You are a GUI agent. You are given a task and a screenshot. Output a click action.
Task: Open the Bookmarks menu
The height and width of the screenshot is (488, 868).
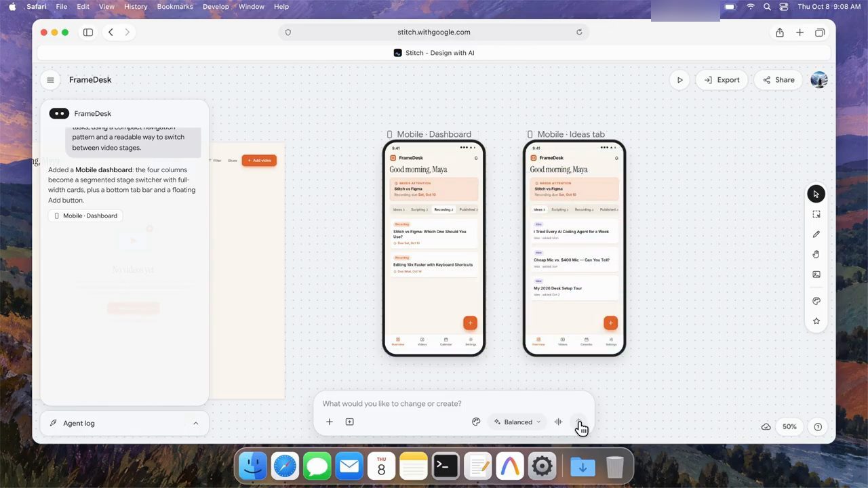pyautogui.click(x=175, y=7)
